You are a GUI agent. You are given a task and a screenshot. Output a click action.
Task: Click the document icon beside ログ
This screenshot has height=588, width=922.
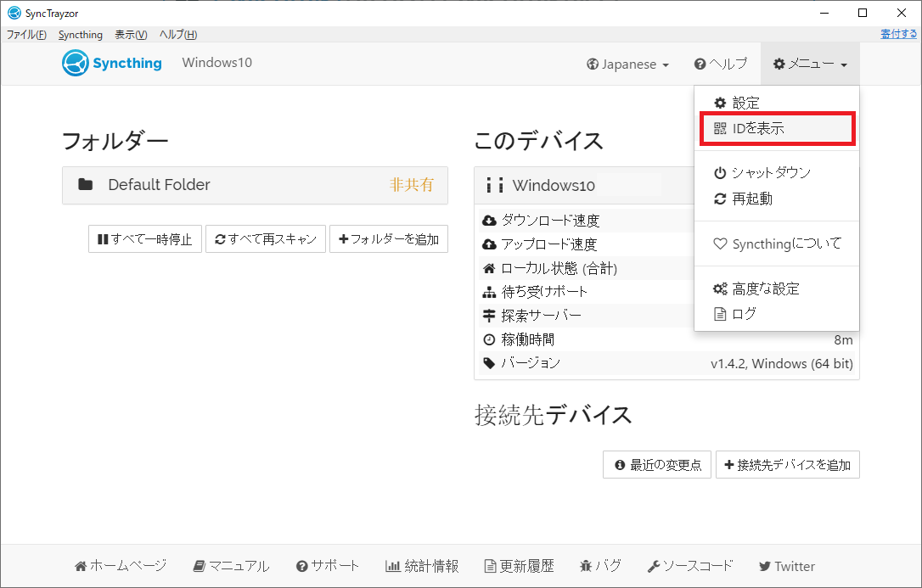(720, 314)
